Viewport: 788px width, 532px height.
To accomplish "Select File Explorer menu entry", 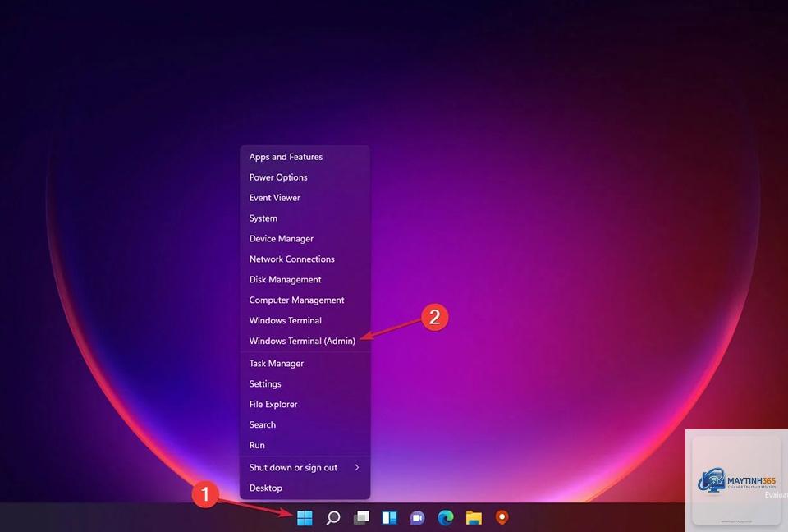I will [305, 404].
